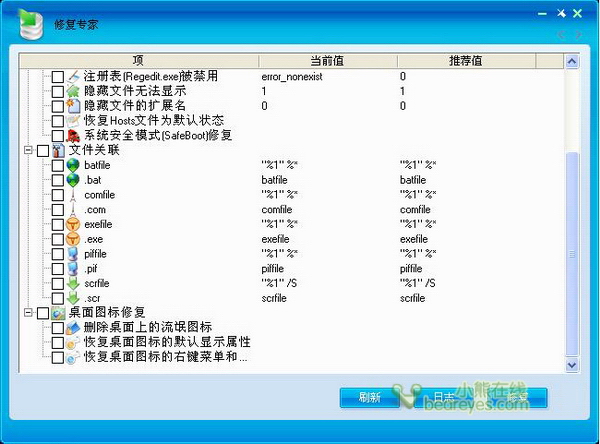Click the hidden files 无法显示 row icon
This screenshot has height=444, width=600.
point(73,91)
